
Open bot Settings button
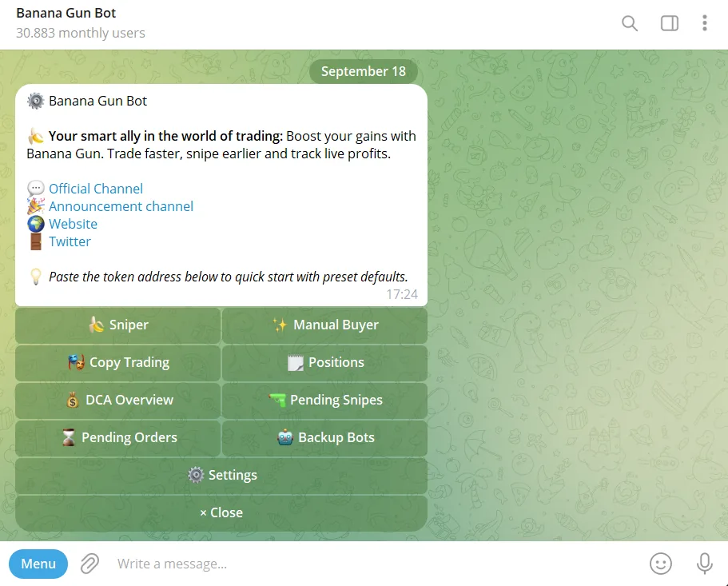pyautogui.click(x=221, y=476)
